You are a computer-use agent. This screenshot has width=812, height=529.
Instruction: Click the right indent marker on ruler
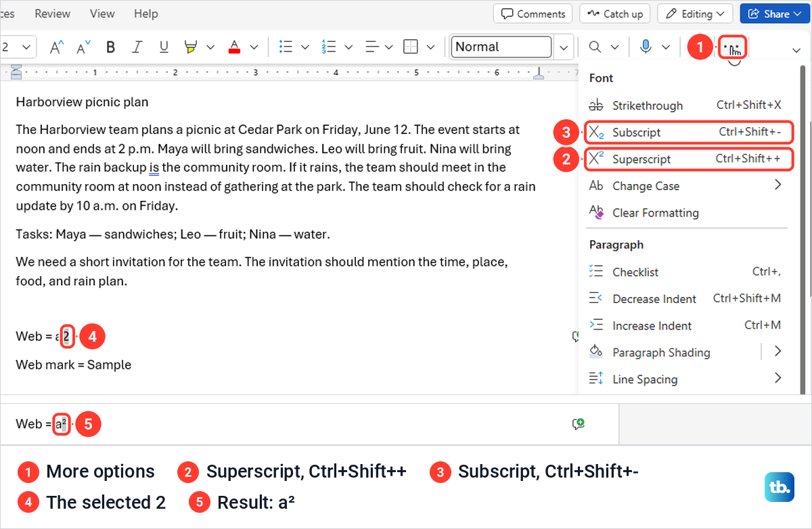(539, 74)
